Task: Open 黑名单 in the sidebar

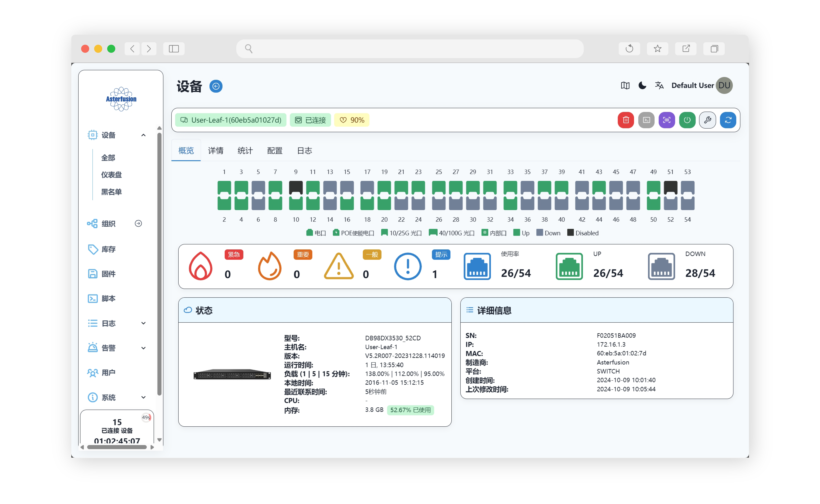Action: click(112, 192)
